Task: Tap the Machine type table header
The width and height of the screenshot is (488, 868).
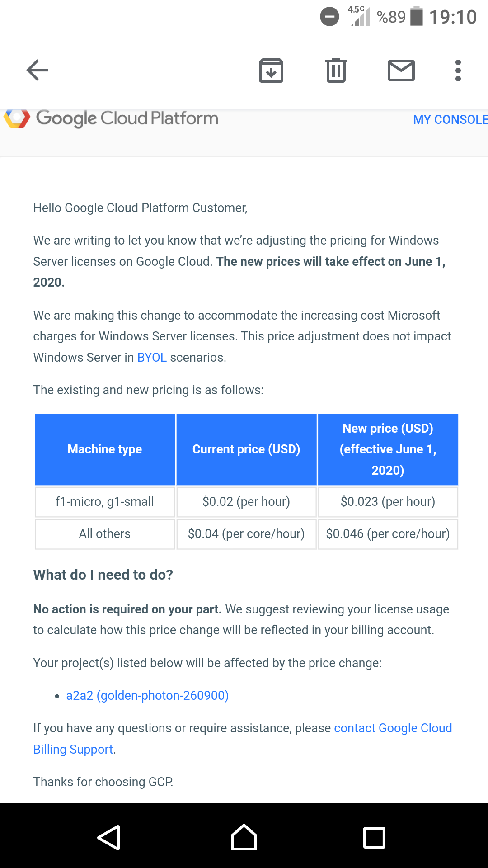Action: coord(105,449)
